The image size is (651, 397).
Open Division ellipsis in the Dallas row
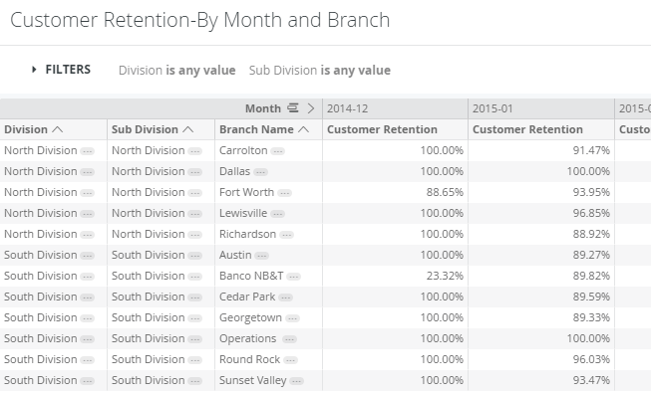87,172
